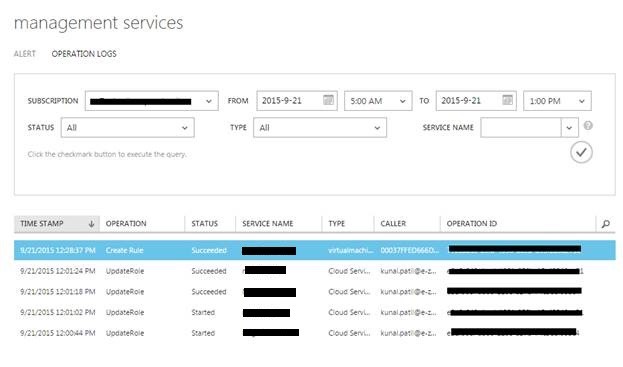Switch to the OPERATION LOGS tab
The height and width of the screenshot is (367, 623).
pyautogui.click(x=84, y=54)
